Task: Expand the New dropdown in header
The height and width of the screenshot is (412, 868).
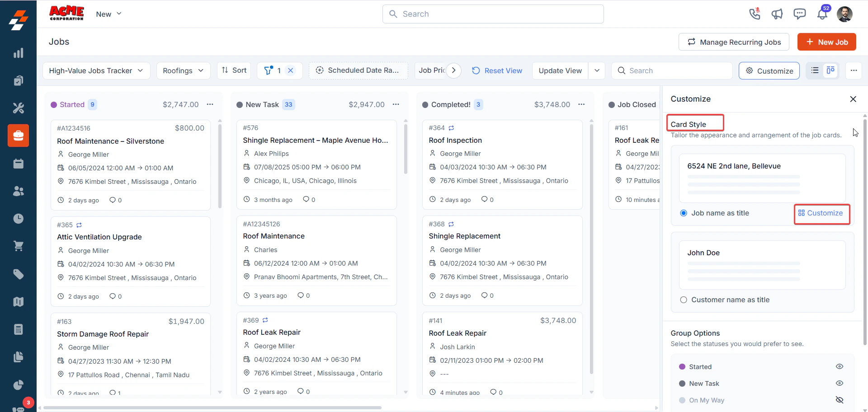Action: coord(109,14)
